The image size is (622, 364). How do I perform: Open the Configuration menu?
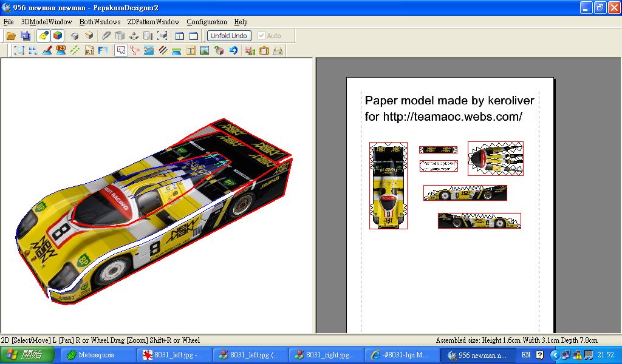207,22
